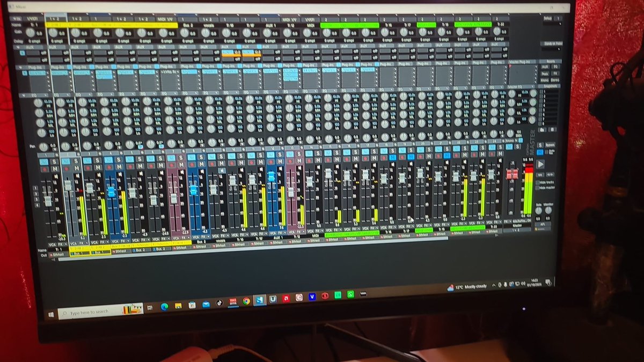Open the MIDI V/V input dropdown on strip 7
644x362 pixels.
click(x=165, y=19)
